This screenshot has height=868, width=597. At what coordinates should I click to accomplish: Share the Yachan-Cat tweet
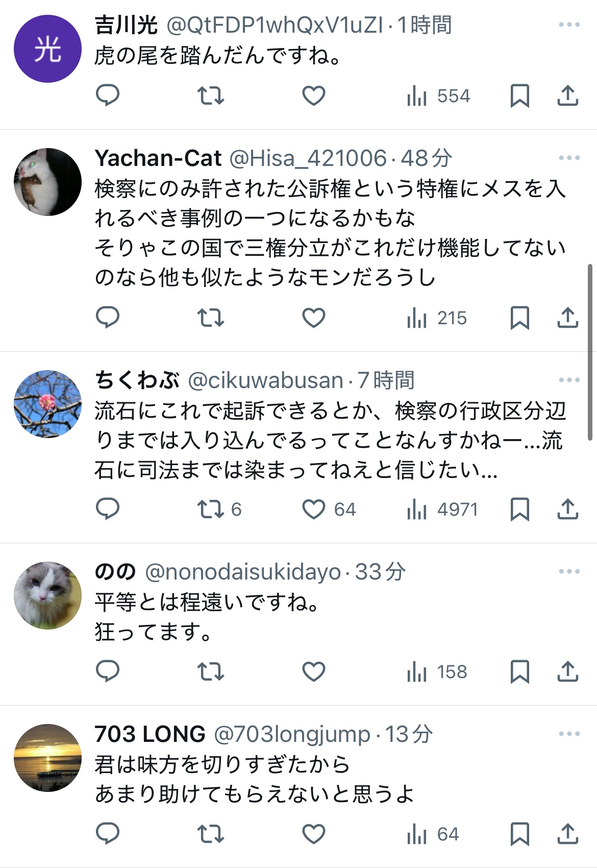click(x=567, y=318)
